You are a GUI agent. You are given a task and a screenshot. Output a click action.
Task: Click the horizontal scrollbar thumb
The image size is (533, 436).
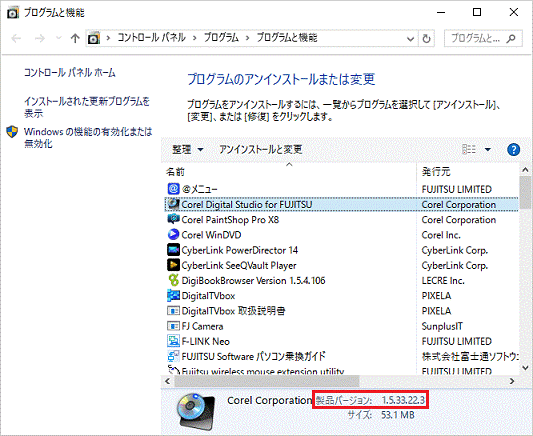pyautogui.click(x=266, y=381)
